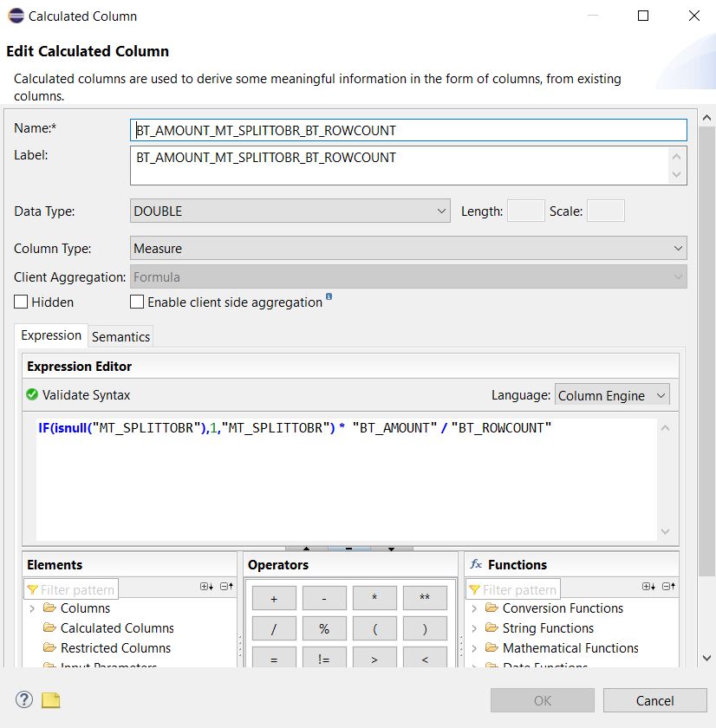Click into the Name input field
This screenshot has height=728, width=716.
[x=407, y=131]
